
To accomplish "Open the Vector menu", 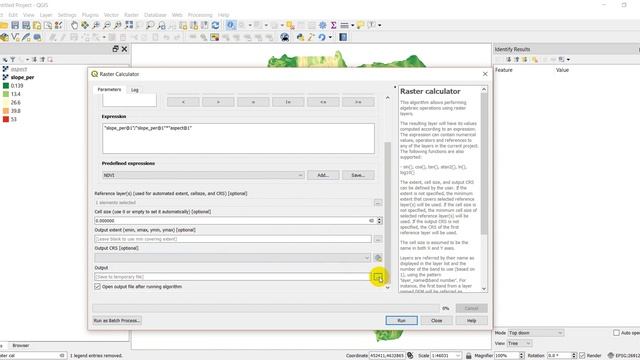I will click(111, 15).
